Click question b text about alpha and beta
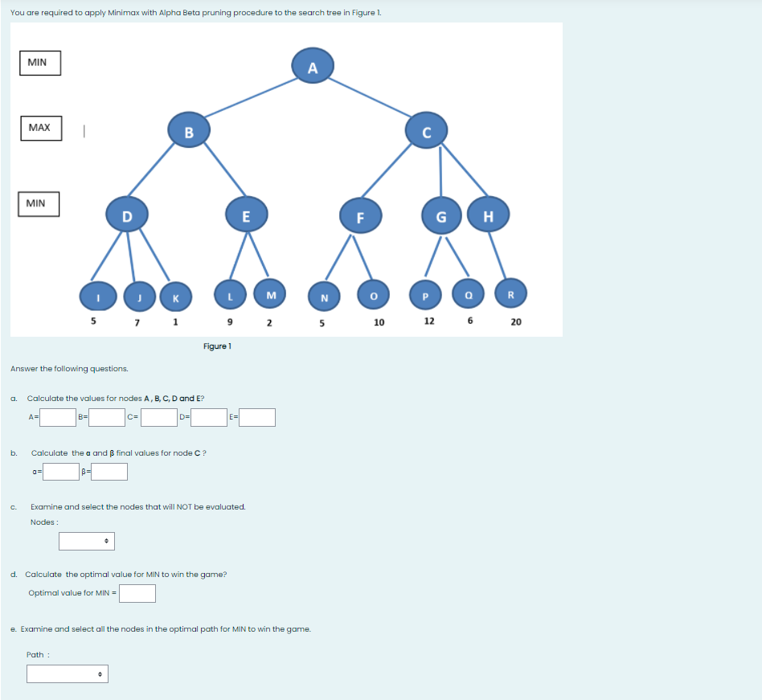This screenshot has width=762, height=700. tap(119, 453)
